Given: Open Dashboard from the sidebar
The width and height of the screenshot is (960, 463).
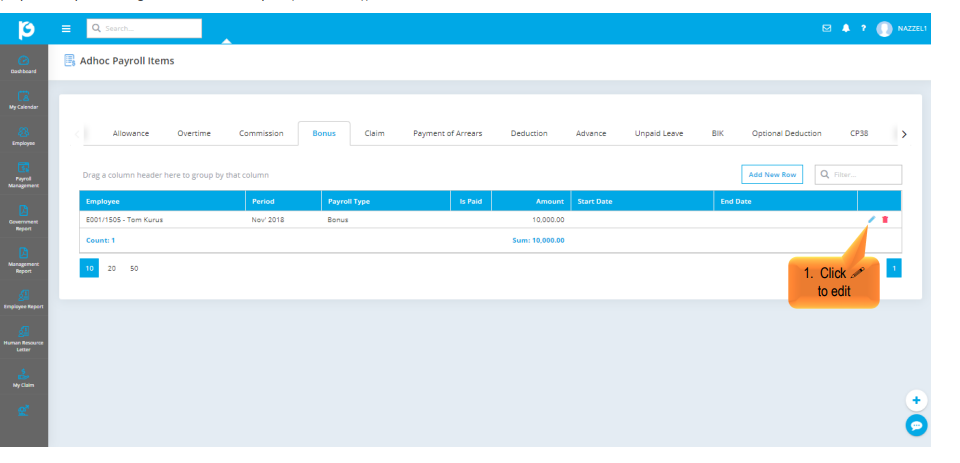Looking at the screenshot, I should click(24, 66).
